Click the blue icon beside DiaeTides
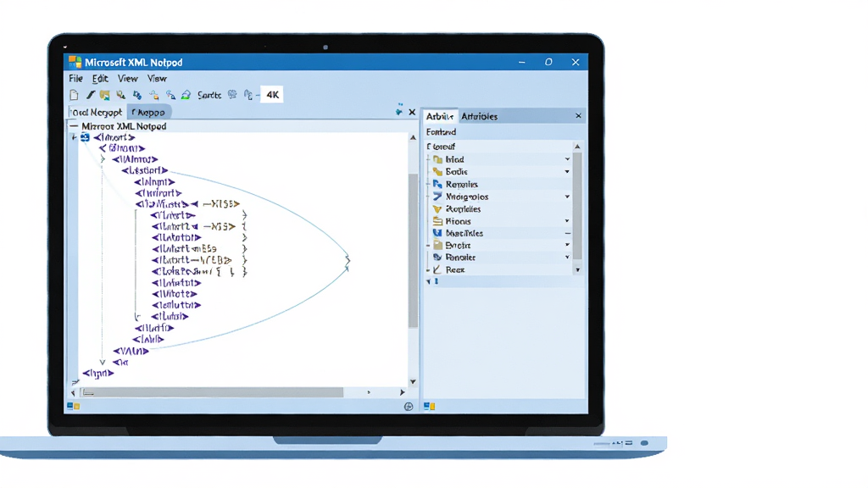This screenshot has width=868, height=488. 438,233
